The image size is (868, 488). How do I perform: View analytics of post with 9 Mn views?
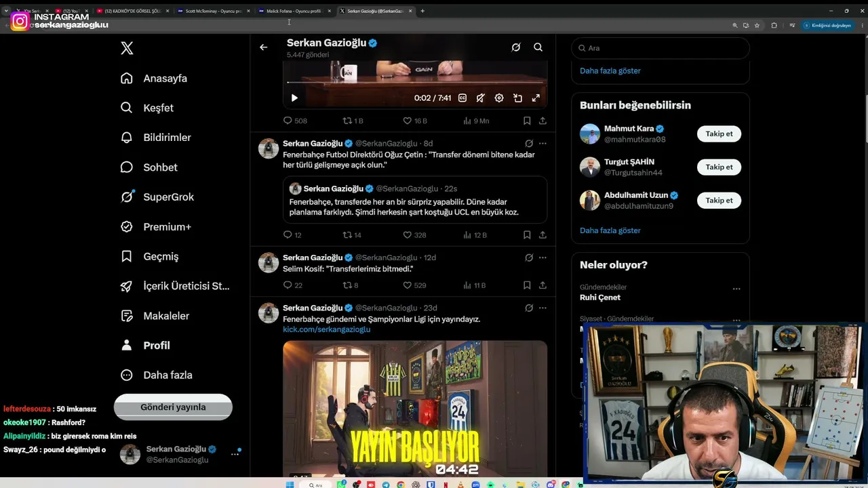pos(476,121)
